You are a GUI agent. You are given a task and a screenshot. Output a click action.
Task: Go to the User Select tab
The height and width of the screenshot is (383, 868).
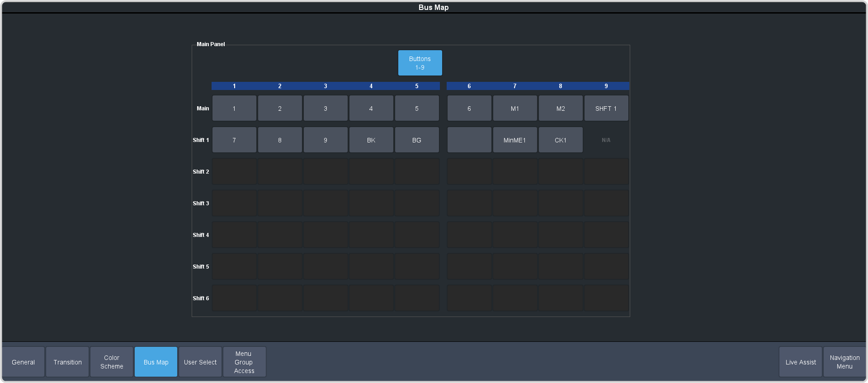200,362
